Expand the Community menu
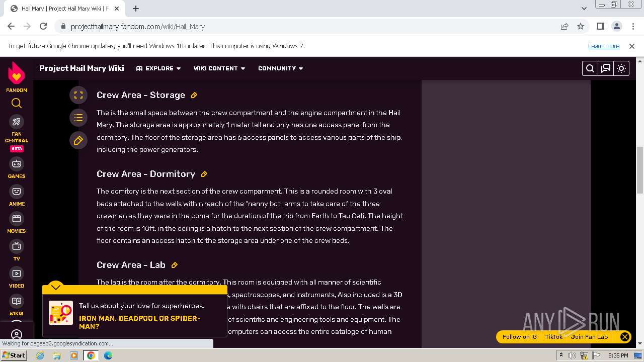The height and width of the screenshot is (362, 644). click(x=281, y=68)
